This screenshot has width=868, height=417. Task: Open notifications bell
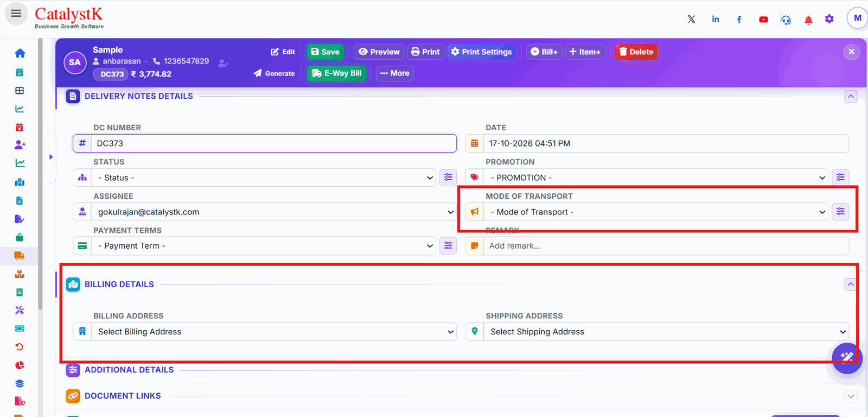coord(808,20)
